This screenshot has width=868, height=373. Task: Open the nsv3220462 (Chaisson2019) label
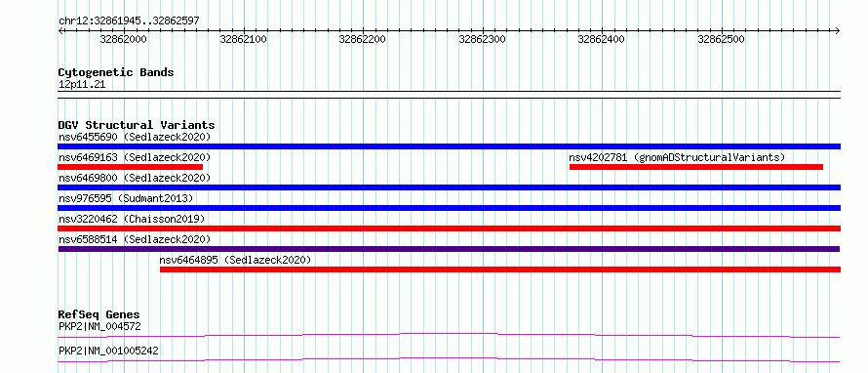click(132, 219)
